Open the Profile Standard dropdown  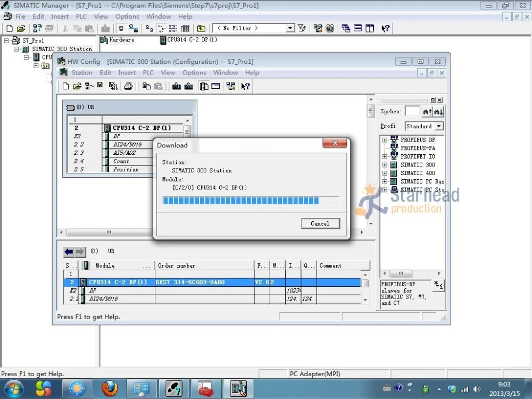click(x=439, y=126)
